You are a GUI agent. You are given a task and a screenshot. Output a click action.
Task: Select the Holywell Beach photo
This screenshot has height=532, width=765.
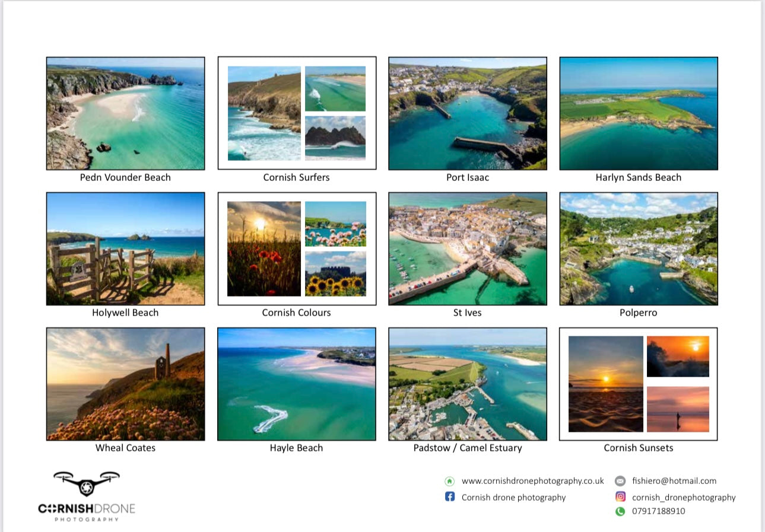click(126, 249)
